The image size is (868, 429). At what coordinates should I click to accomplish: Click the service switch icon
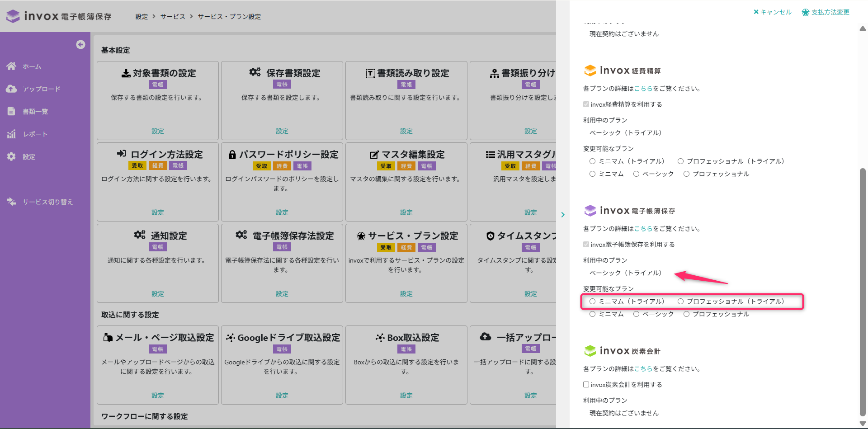click(11, 202)
